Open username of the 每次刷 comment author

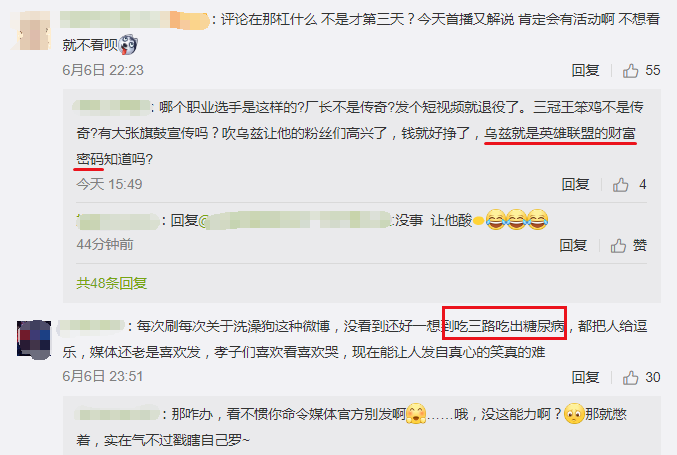pyautogui.click(x=92, y=326)
